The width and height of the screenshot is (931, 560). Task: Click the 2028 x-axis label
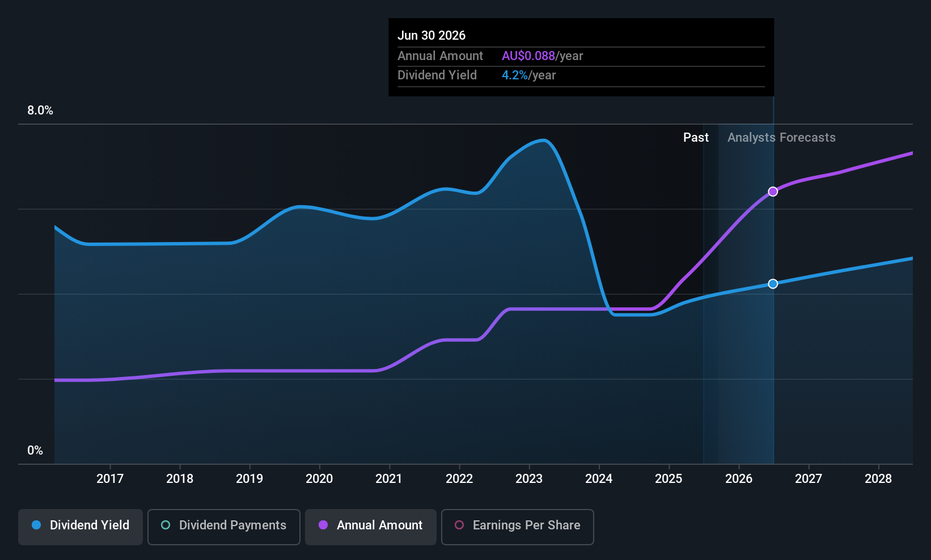pyautogui.click(x=878, y=478)
